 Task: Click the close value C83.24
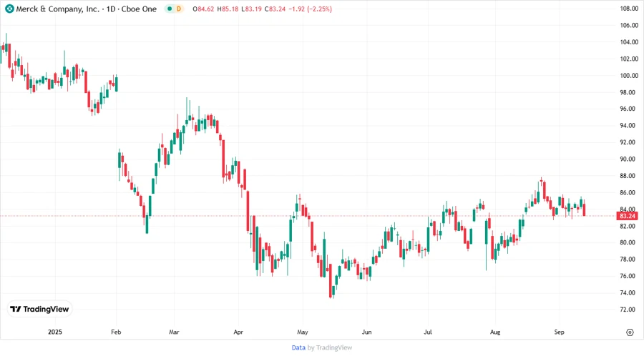pos(275,9)
